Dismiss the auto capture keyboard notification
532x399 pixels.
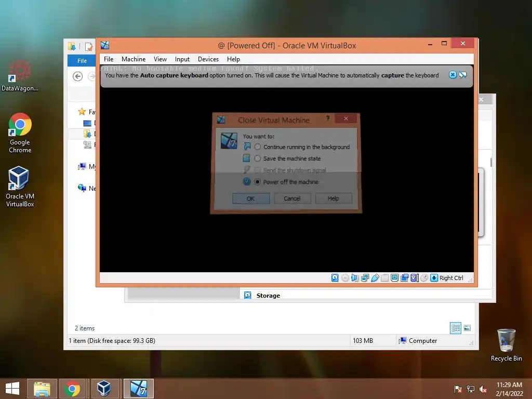pos(453,75)
